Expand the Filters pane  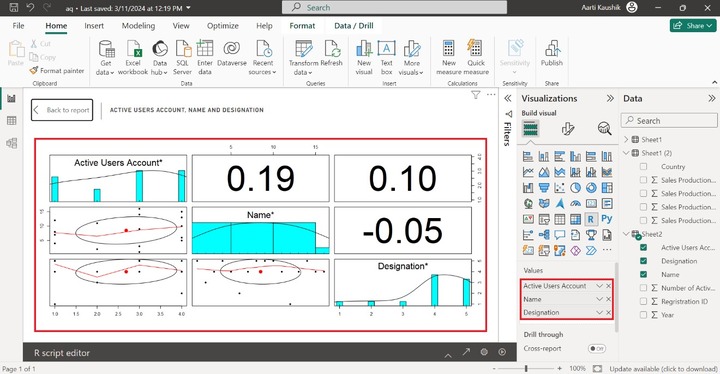507,98
